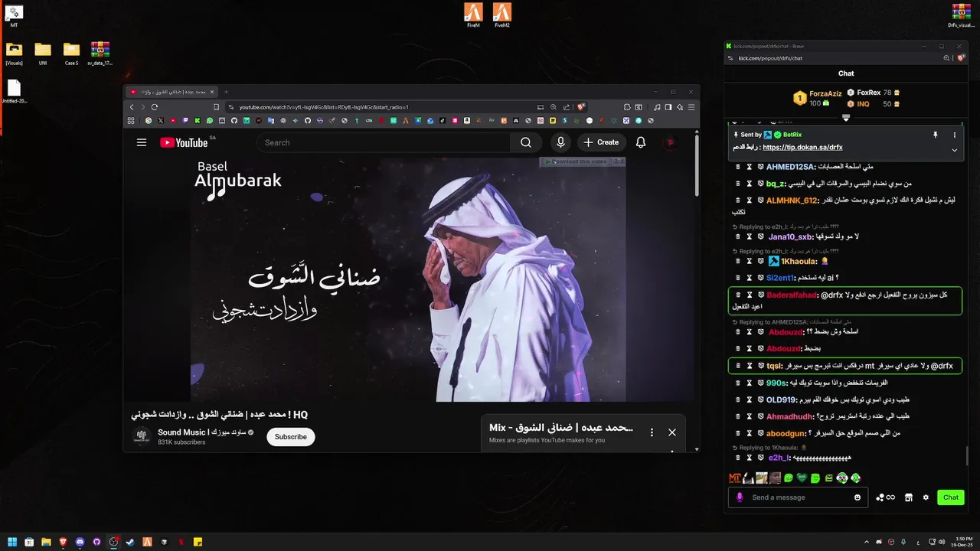This screenshot has width=980, height=551.
Task: Open pinned message three-dot options
Action: pyautogui.click(x=955, y=135)
